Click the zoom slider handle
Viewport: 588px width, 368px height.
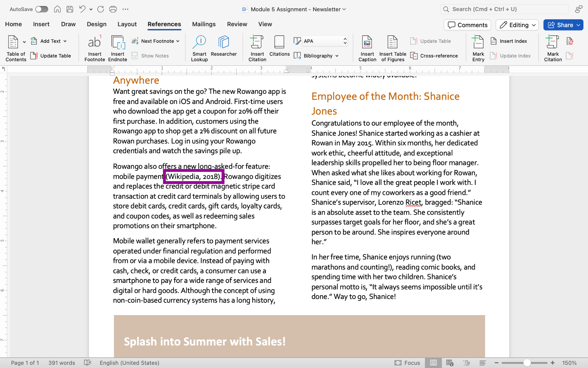click(x=527, y=363)
